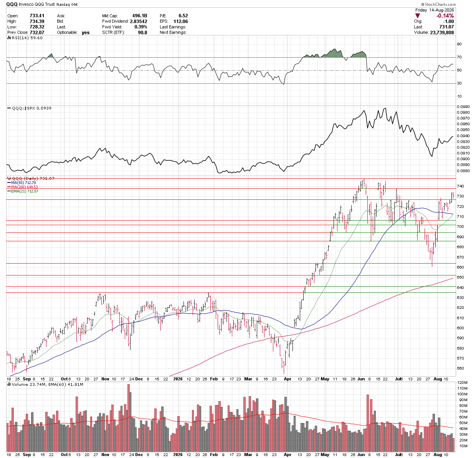Click the '0.0880' ratio axis label
Image resolution: width=476 pixels, height=458 pixels.
pos(463,171)
